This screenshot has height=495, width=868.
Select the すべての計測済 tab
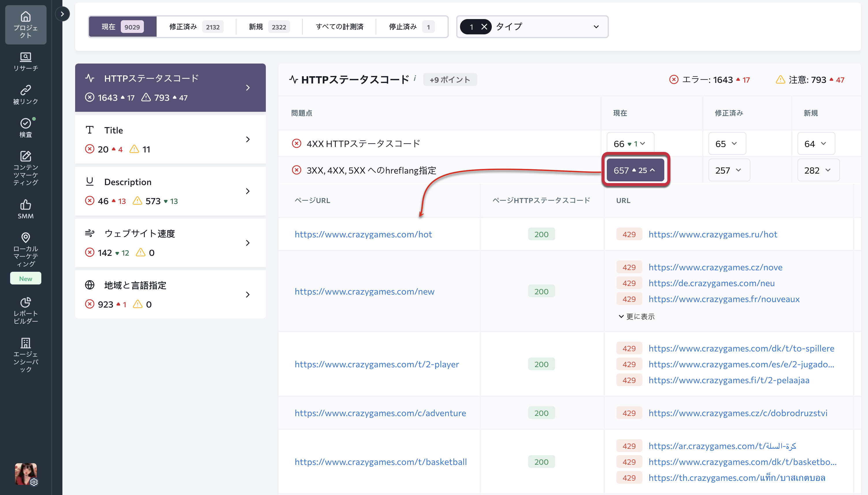(339, 27)
